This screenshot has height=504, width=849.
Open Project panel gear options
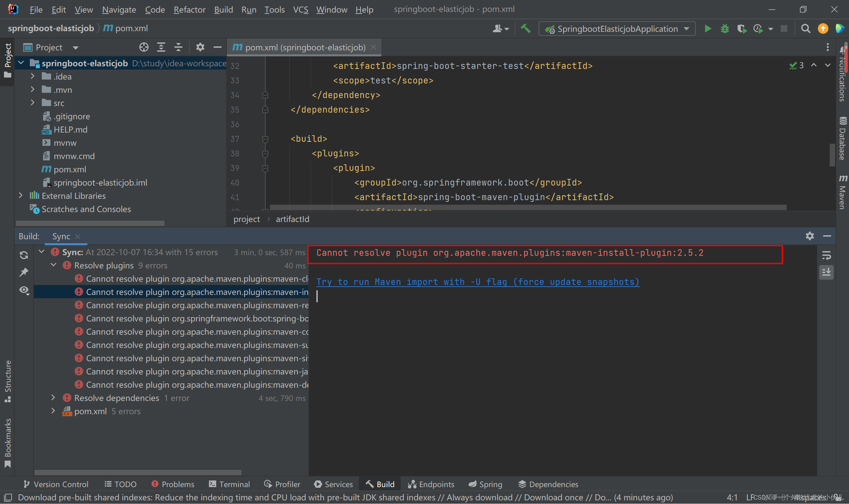tap(200, 47)
